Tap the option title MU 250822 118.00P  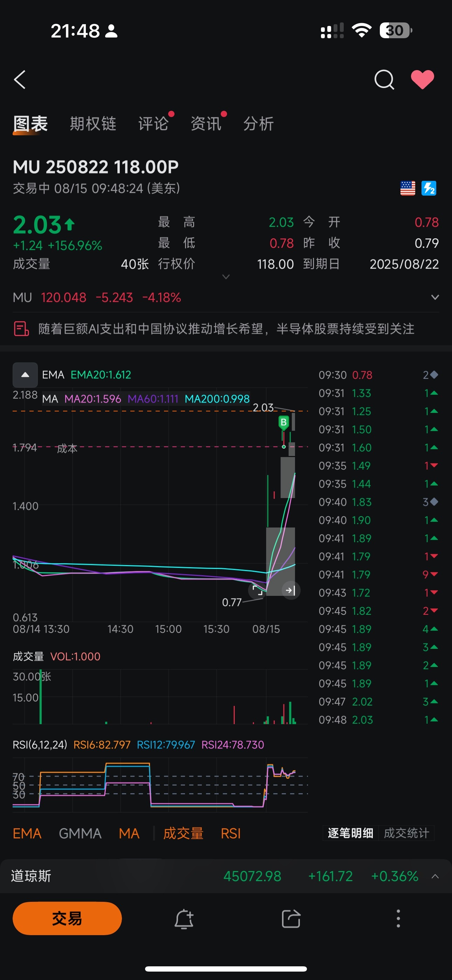96,166
